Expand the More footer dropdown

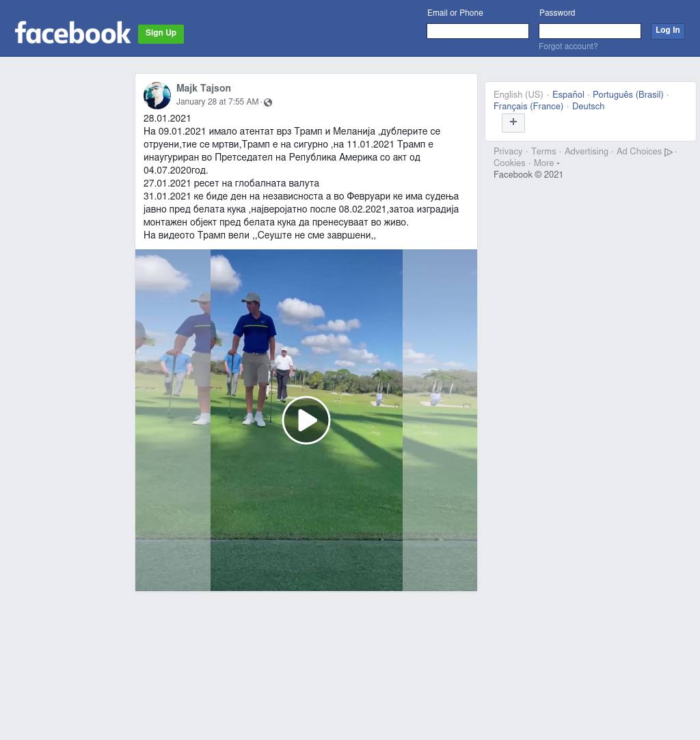(x=547, y=163)
